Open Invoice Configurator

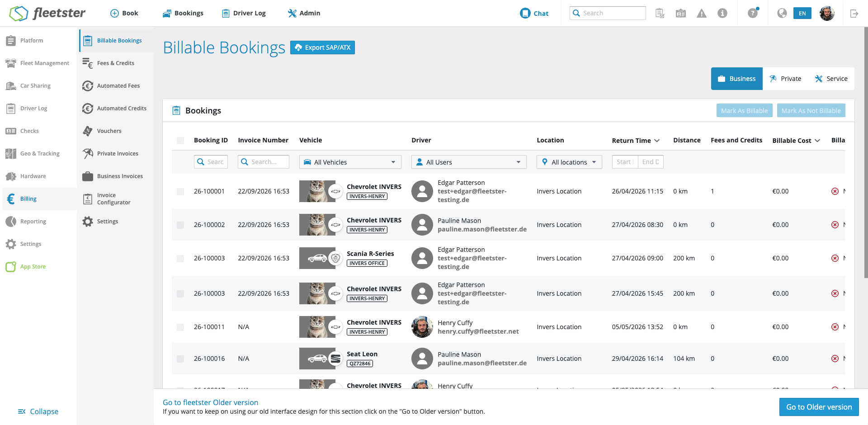[x=116, y=199]
